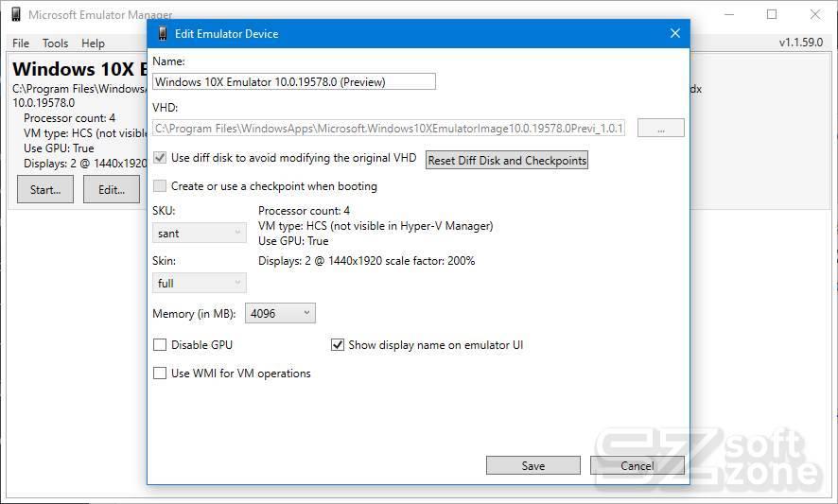The height and width of the screenshot is (504, 838).
Task: Click the Save button
Action: 532,465
